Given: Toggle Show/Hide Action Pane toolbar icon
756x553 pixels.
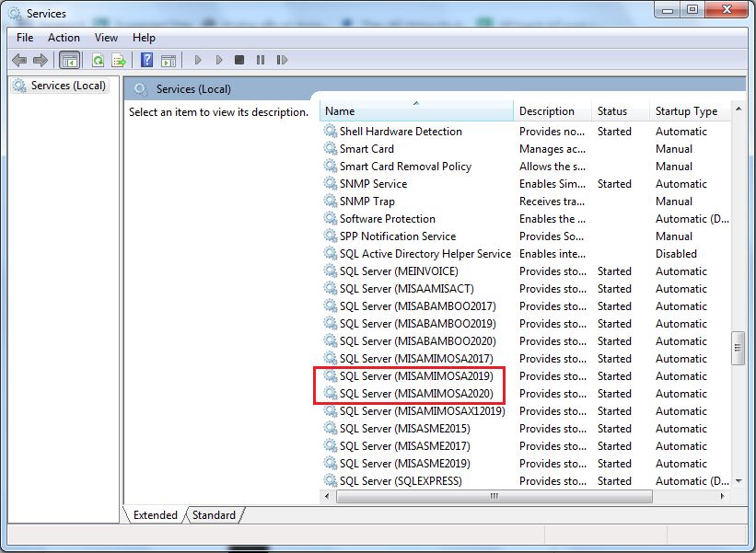Looking at the screenshot, I should point(169,60).
